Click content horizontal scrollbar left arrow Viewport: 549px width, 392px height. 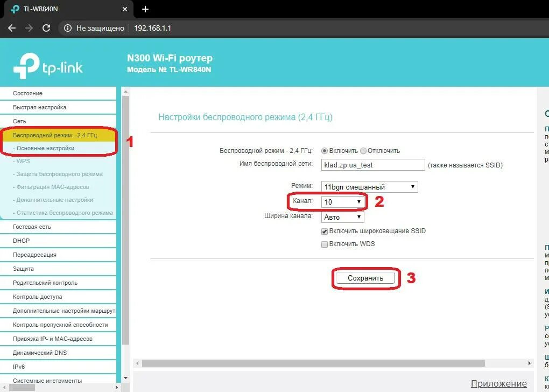coord(137,363)
